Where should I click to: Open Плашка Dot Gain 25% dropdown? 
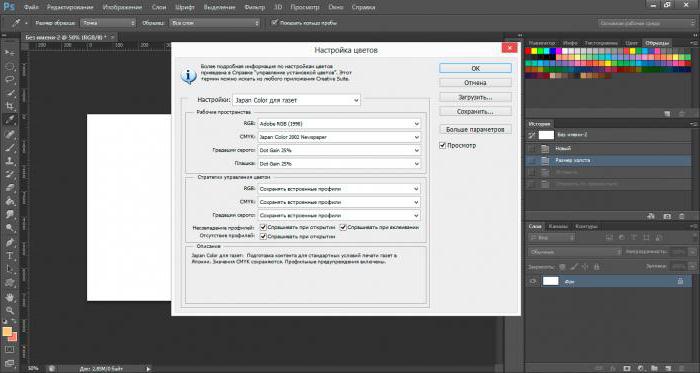pos(339,164)
